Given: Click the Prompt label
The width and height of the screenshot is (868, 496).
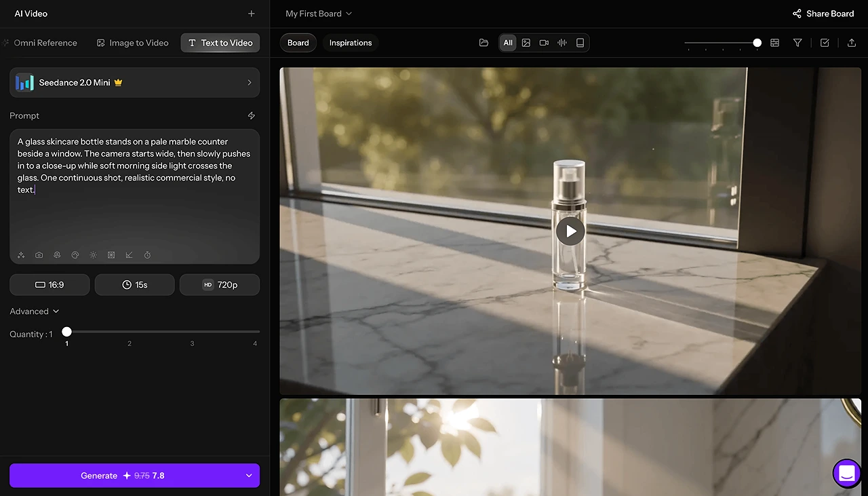Looking at the screenshot, I should 24,115.
